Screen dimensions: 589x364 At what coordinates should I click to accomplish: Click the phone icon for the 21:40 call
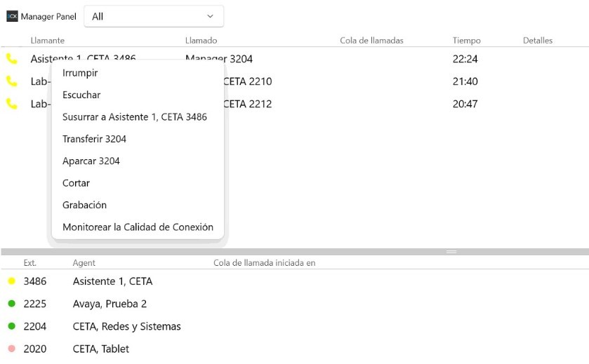pyautogui.click(x=11, y=81)
